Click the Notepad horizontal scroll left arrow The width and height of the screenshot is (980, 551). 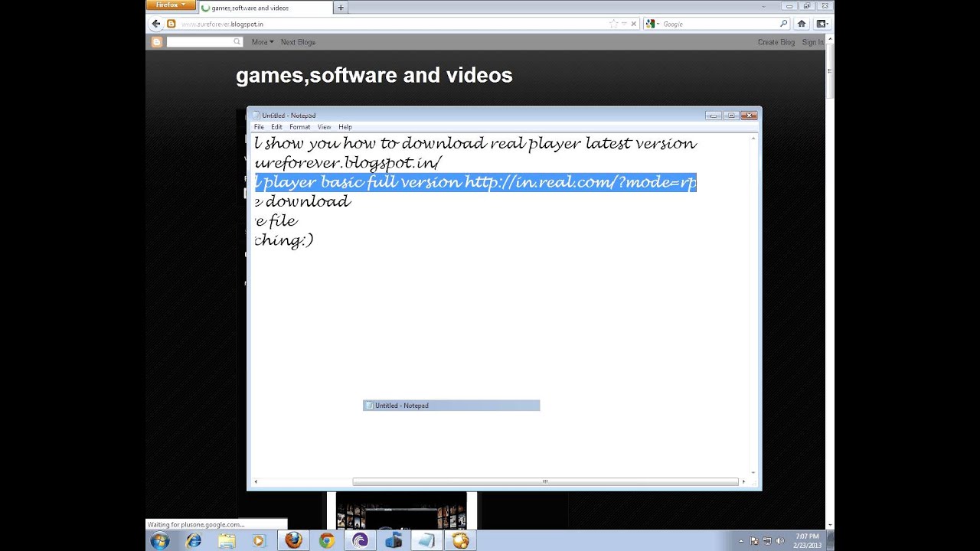pos(256,481)
